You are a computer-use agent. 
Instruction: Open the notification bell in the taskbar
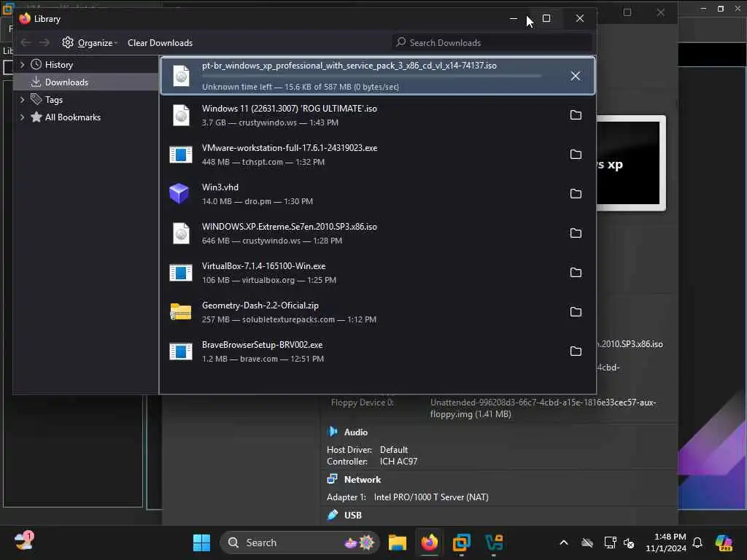pyautogui.click(x=697, y=542)
